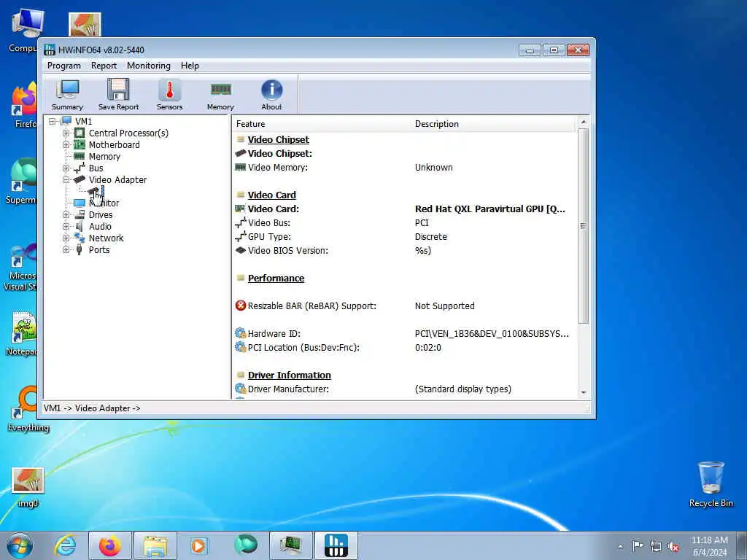Open the Recycle Bin desktop icon
Screen dimensions: 747x560
[711, 484]
